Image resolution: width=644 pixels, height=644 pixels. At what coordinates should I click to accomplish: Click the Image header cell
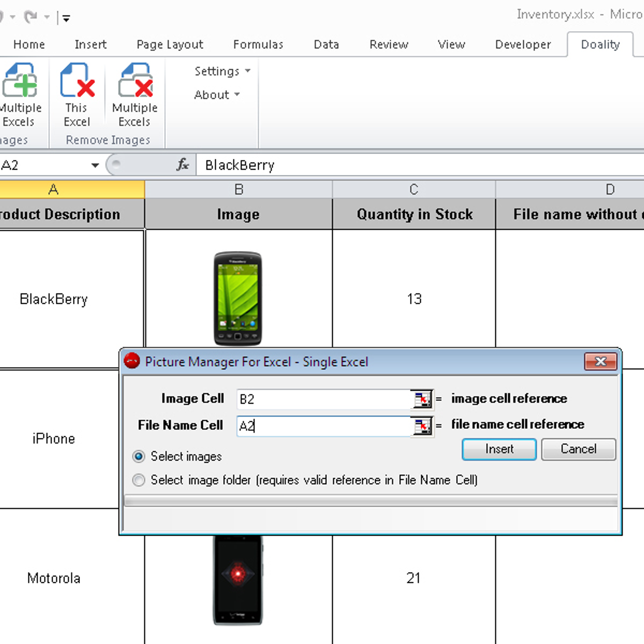tap(239, 214)
